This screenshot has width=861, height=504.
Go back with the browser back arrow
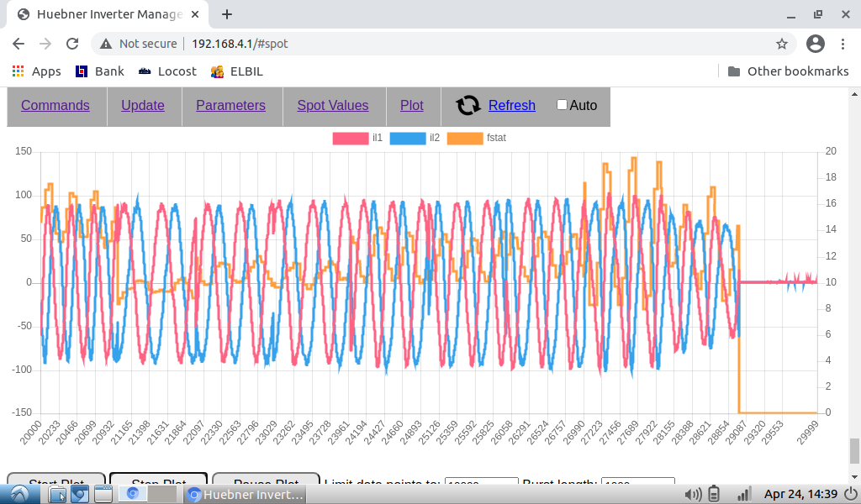(x=18, y=44)
